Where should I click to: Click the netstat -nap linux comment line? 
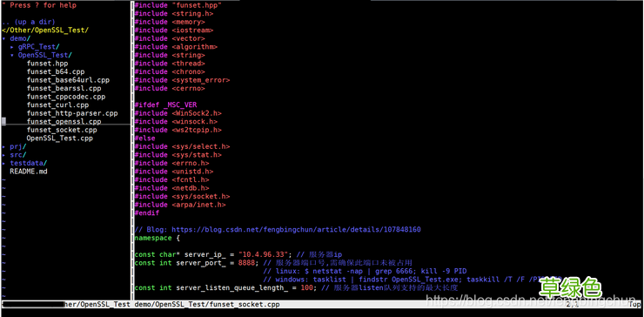(x=365, y=271)
